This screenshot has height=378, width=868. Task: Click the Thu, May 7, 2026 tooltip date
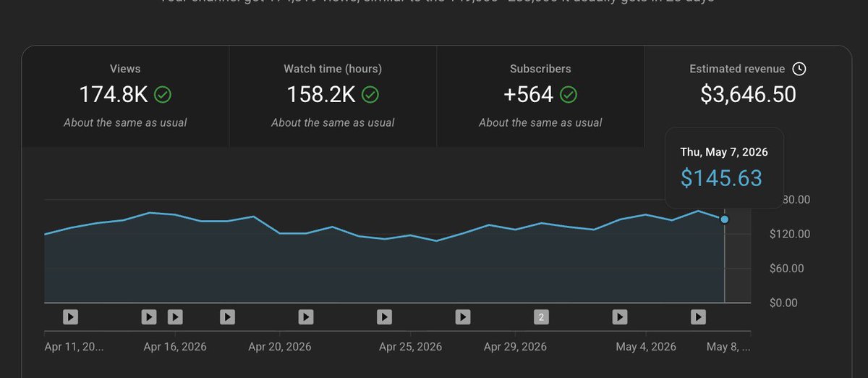click(724, 152)
